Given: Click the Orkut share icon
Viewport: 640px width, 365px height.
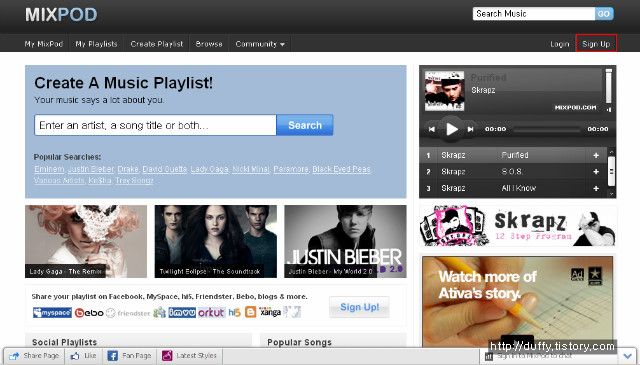Looking at the screenshot, I should [211, 313].
